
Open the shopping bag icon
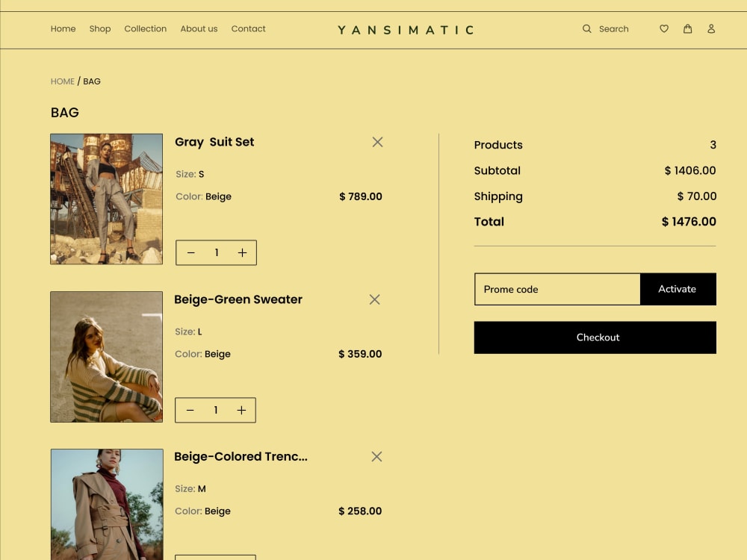687,28
